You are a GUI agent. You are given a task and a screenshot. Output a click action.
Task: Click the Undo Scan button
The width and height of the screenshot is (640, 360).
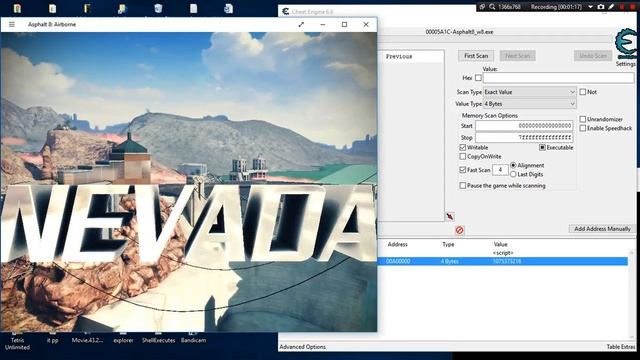[593, 56]
